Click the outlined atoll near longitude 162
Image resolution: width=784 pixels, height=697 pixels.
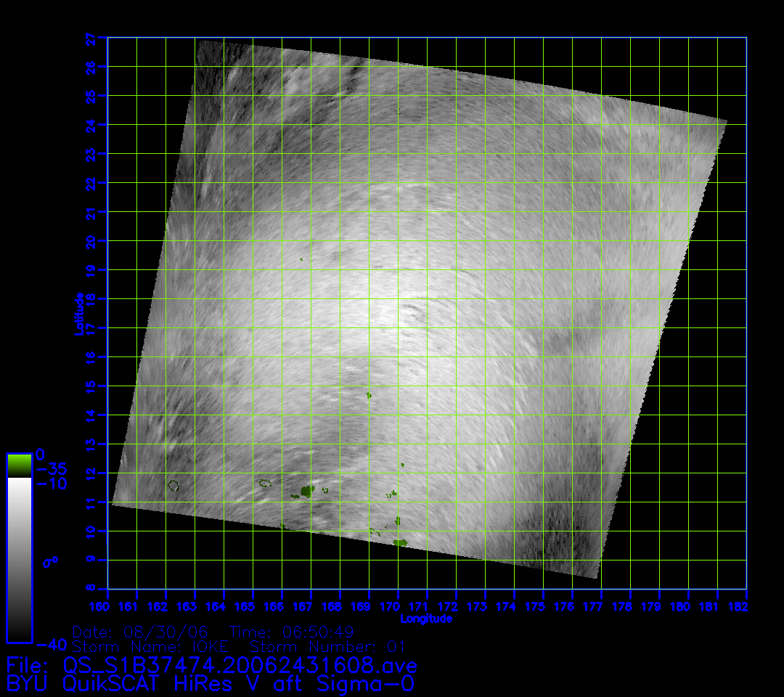tap(173, 485)
